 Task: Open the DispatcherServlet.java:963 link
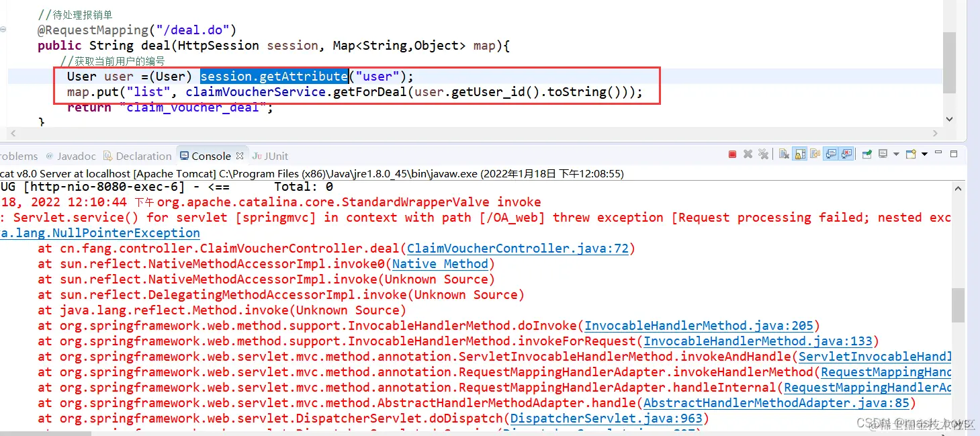[x=607, y=419]
